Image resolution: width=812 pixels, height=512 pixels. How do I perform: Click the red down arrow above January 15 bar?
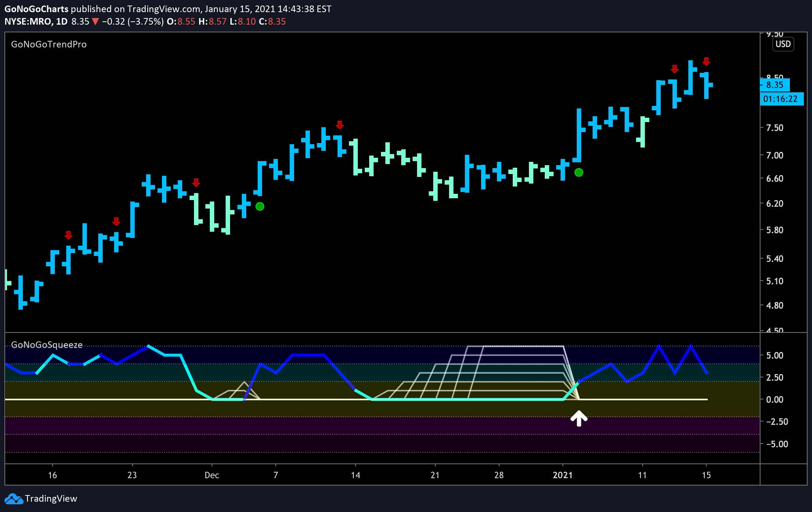(x=706, y=61)
